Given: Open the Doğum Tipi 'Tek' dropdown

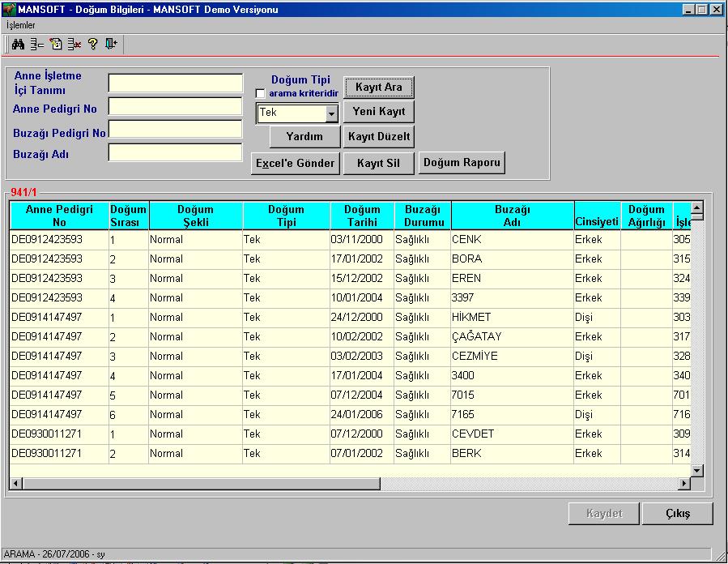Looking at the screenshot, I should tap(331, 113).
